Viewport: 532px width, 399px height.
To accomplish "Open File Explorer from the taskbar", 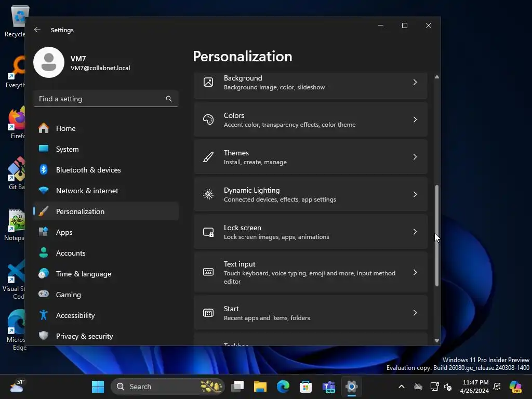I will pyautogui.click(x=260, y=387).
